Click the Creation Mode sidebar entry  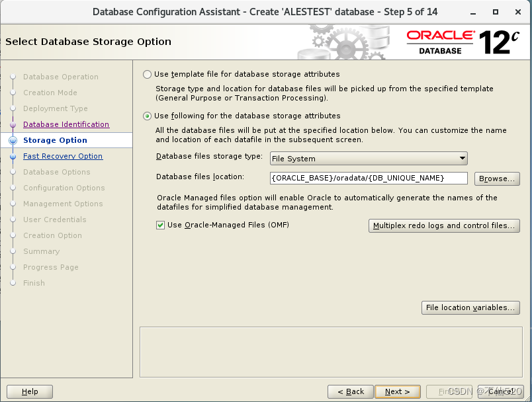pyautogui.click(x=50, y=93)
